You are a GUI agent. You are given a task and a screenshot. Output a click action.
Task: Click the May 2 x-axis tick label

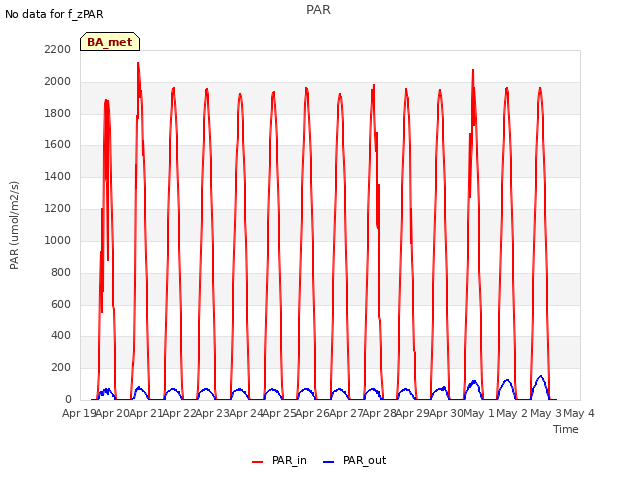tap(512, 413)
